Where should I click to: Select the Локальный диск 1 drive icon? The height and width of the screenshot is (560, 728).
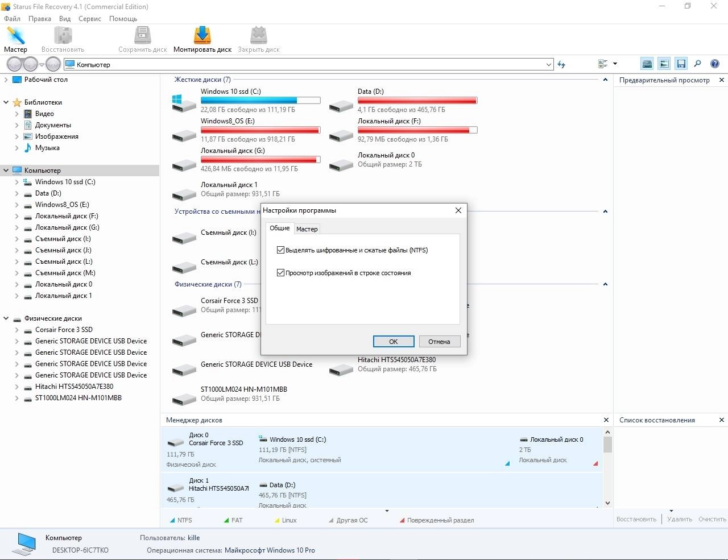[x=184, y=194]
